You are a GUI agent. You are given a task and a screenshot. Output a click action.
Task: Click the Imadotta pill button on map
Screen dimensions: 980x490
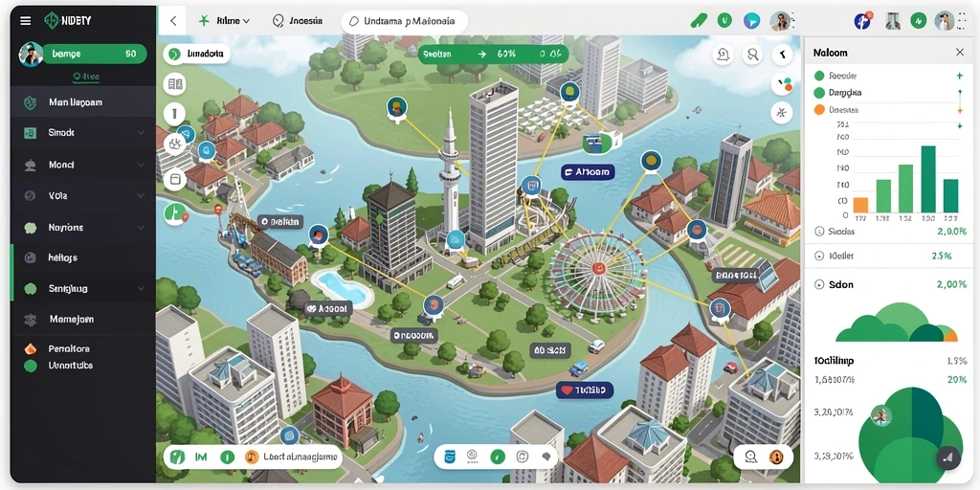click(197, 54)
